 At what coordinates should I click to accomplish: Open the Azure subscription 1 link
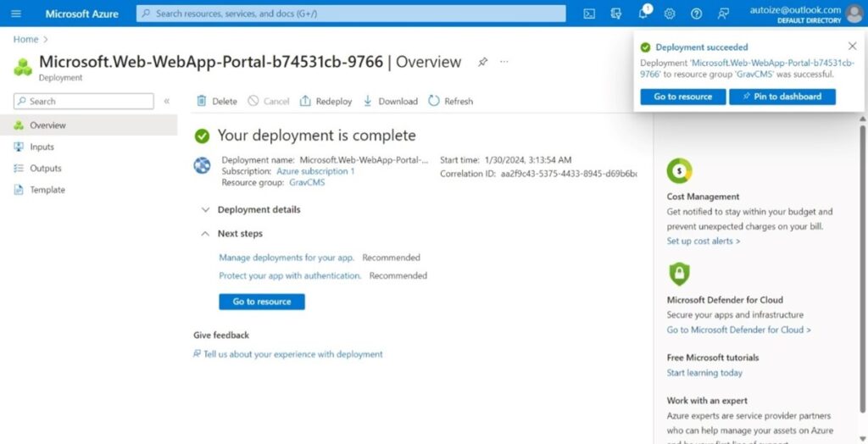pos(315,172)
